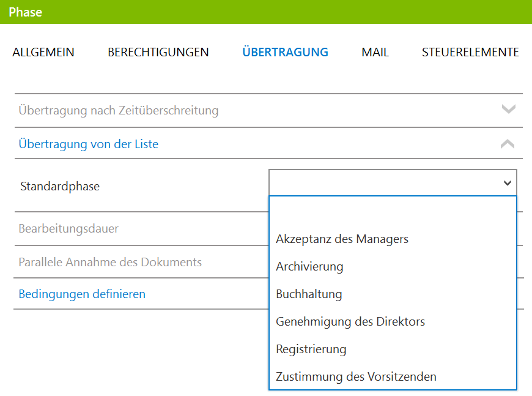Open the STEUERELEMENTE tab
532x396 pixels.
click(470, 52)
